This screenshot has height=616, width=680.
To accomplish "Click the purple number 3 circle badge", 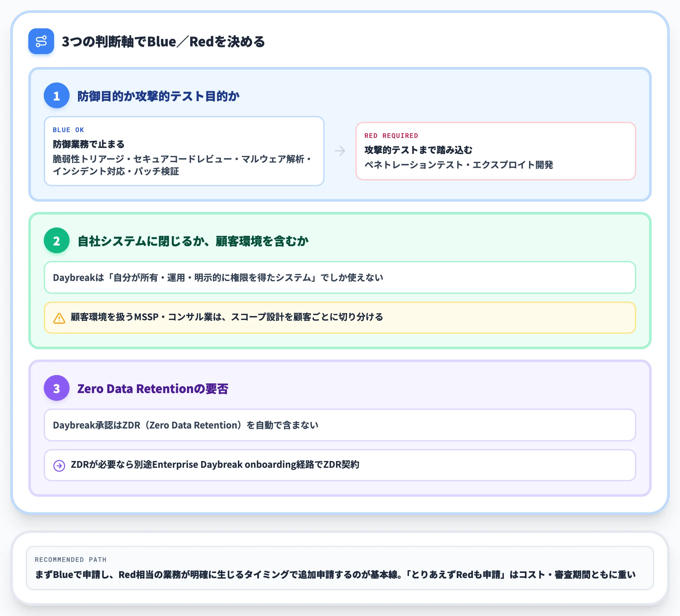I will (x=57, y=388).
